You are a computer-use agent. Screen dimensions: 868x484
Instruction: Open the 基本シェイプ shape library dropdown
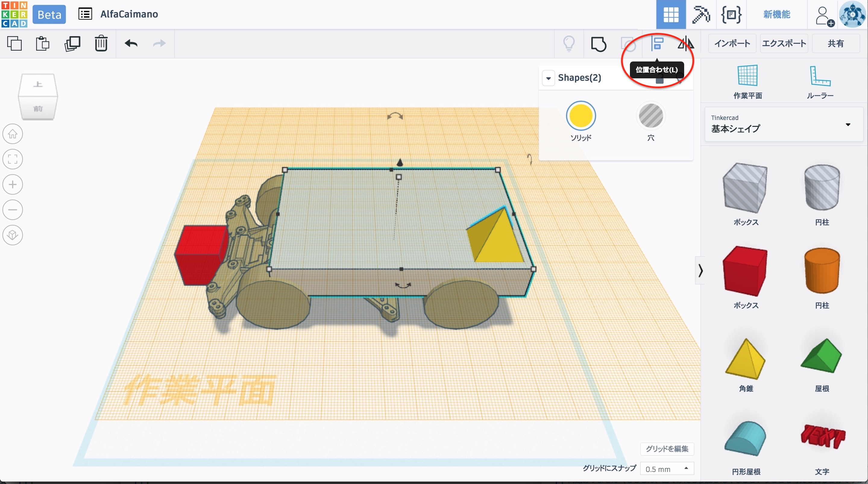[x=784, y=124]
